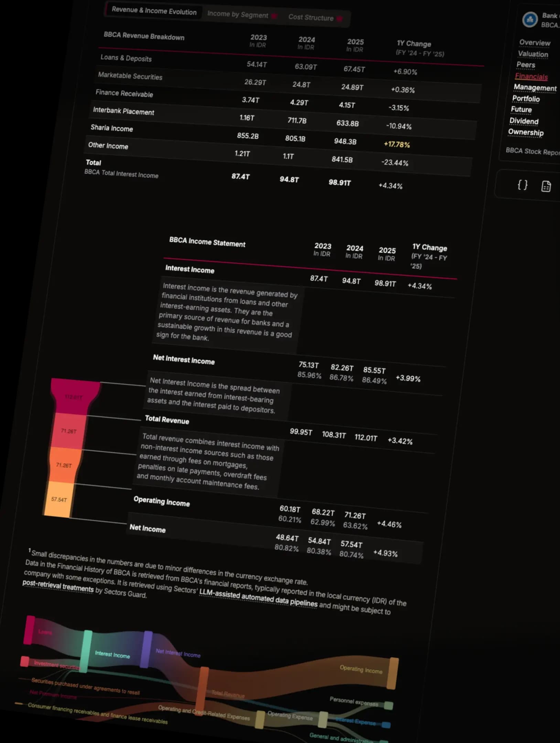Click the lock icon beside Cost Structure
The height and width of the screenshot is (743, 560).
click(339, 19)
